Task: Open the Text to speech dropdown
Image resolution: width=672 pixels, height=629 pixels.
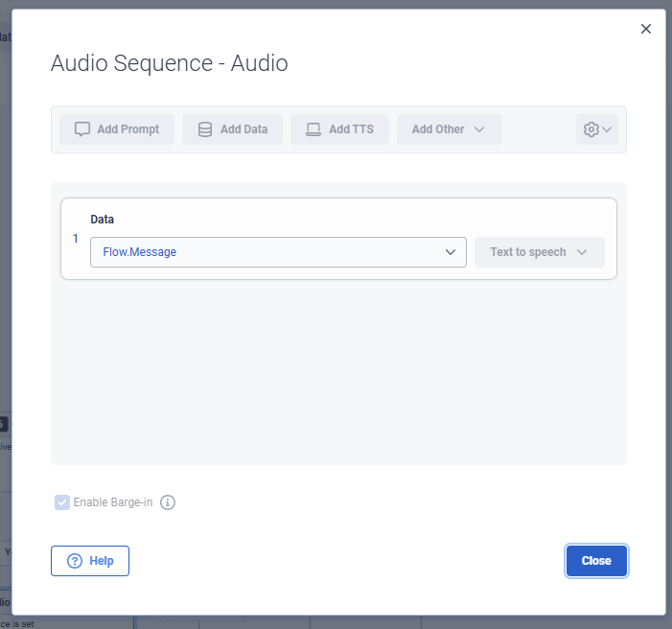Action: click(x=540, y=252)
